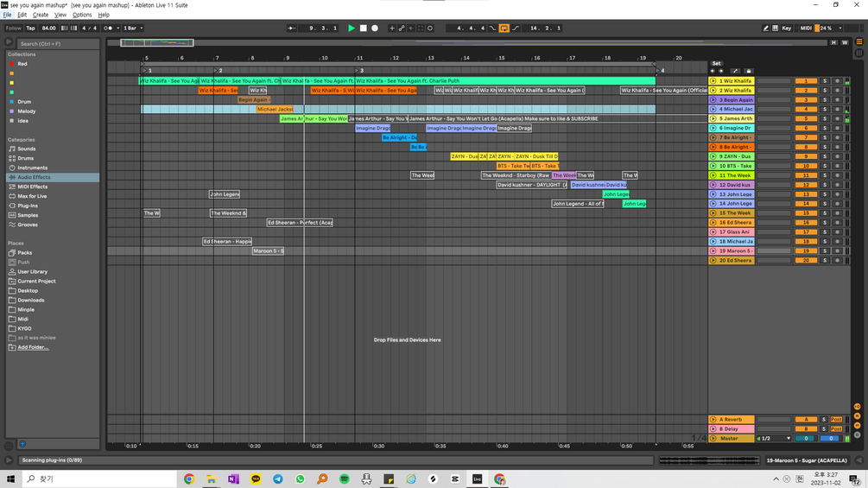The width and height of the screenshot is (868, 488).
Task: Solo track 2 Wiz Khalifa
Action: point(825,90)
